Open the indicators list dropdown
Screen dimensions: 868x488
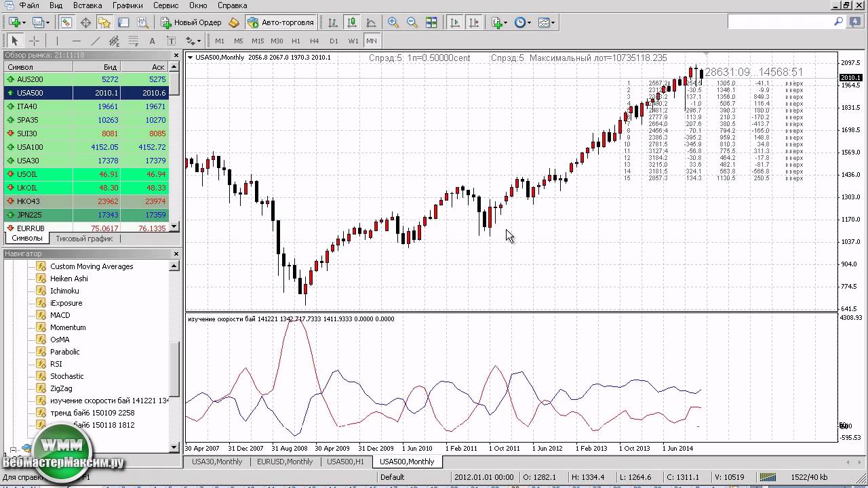[499, 22]
